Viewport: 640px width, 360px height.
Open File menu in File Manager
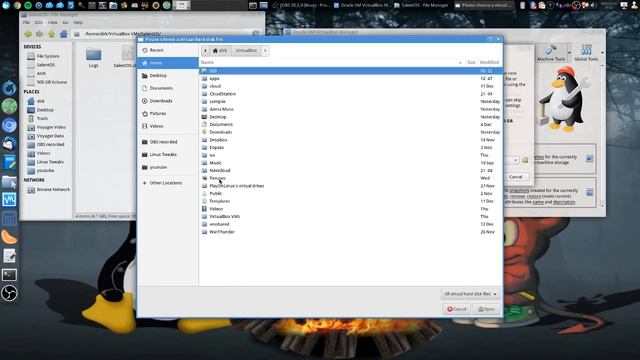27,22
